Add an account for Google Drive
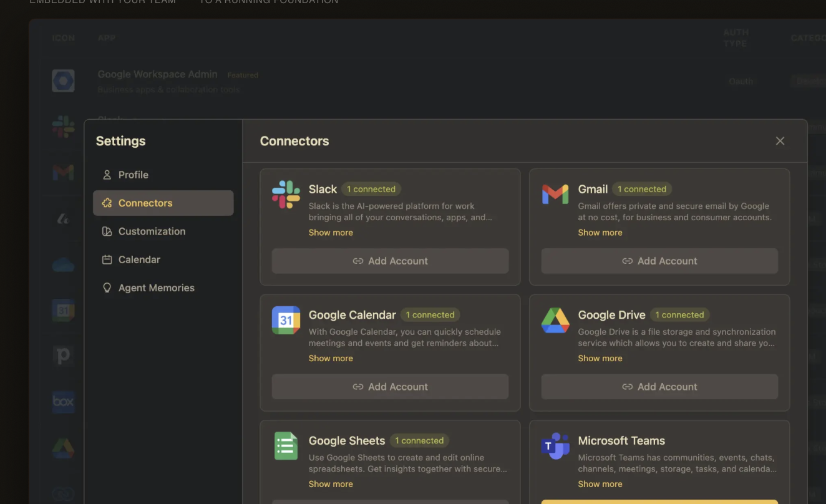 (x=659, y=387)
